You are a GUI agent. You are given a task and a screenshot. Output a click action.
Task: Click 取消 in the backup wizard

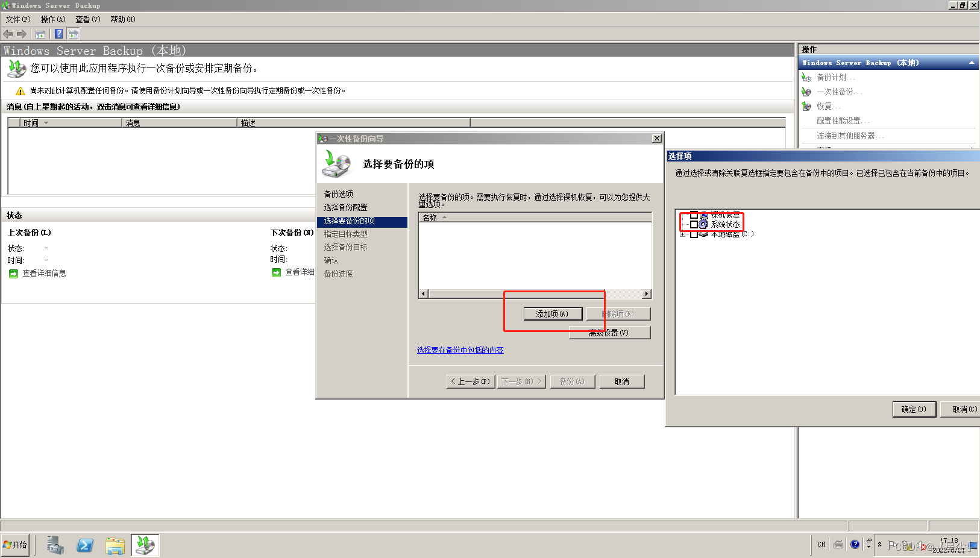tap(622, 381)
